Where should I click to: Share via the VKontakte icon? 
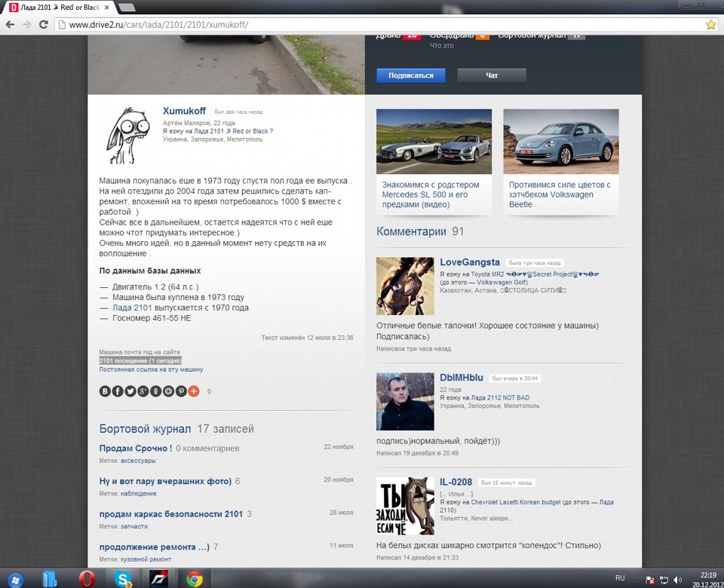(105, 391)
